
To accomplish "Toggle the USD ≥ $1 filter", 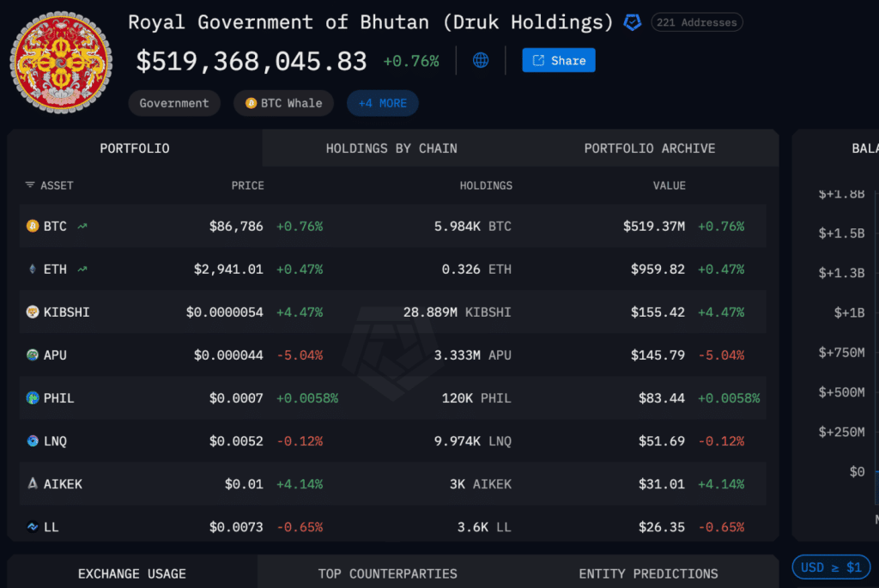I will tap(830, 567).
